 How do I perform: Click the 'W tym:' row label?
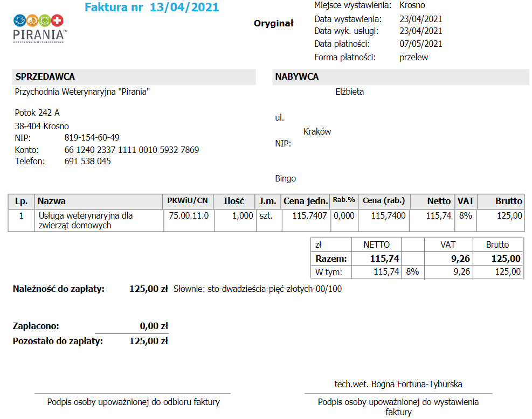[x=329, y=272]
